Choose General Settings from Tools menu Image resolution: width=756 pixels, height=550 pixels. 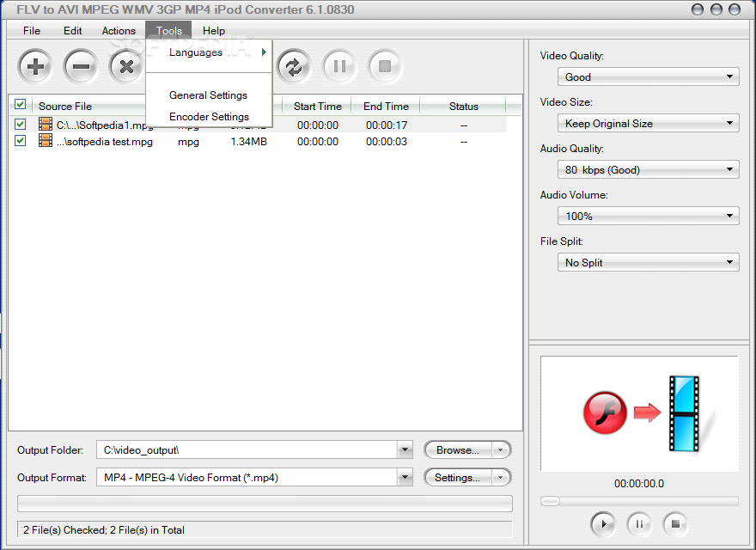click(208, 95)
